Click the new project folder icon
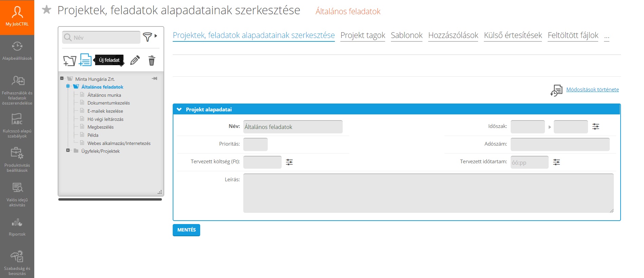Viewport: 644px width, 278px height. (70, 61)
